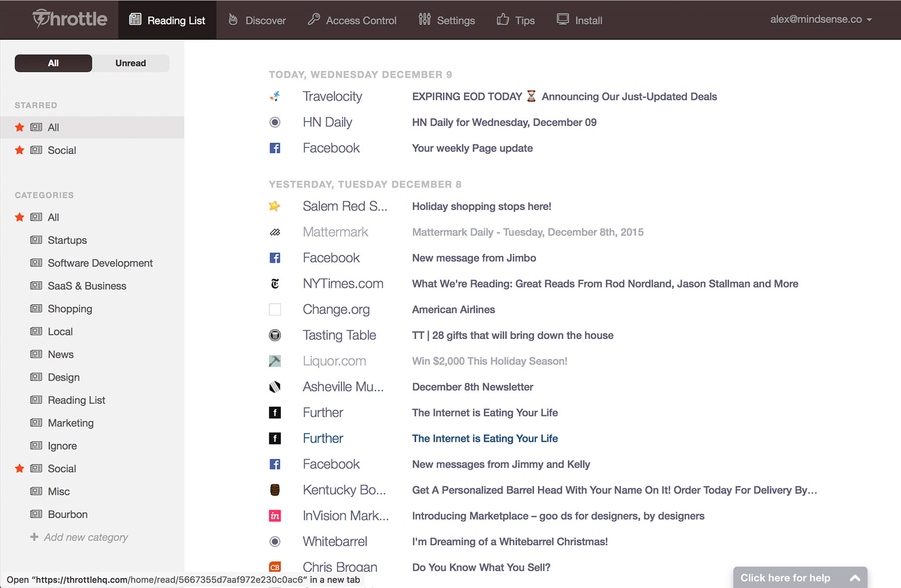The height and width of the screenshot is (588, 901).
Task: Select Social under Starred section
Action: click(92, 150)
